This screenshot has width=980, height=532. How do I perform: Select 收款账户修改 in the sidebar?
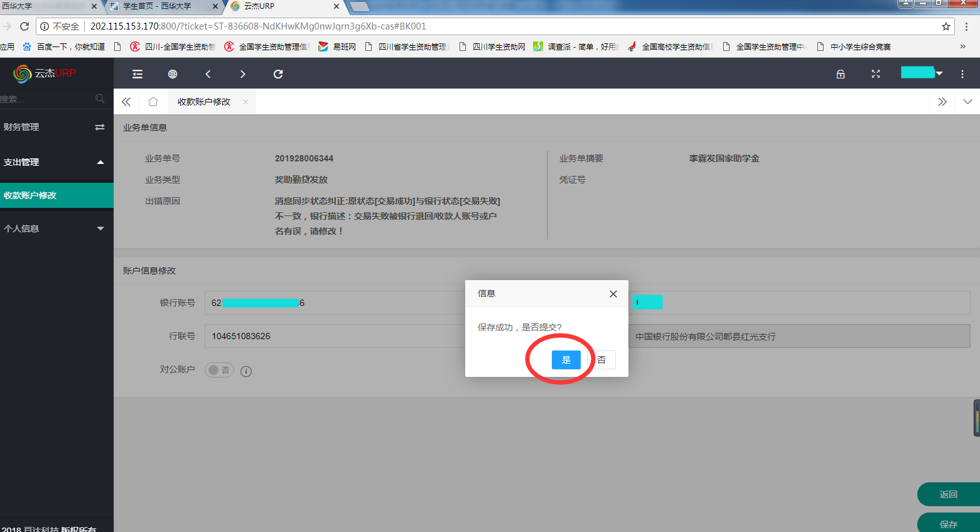coord(57,195)
